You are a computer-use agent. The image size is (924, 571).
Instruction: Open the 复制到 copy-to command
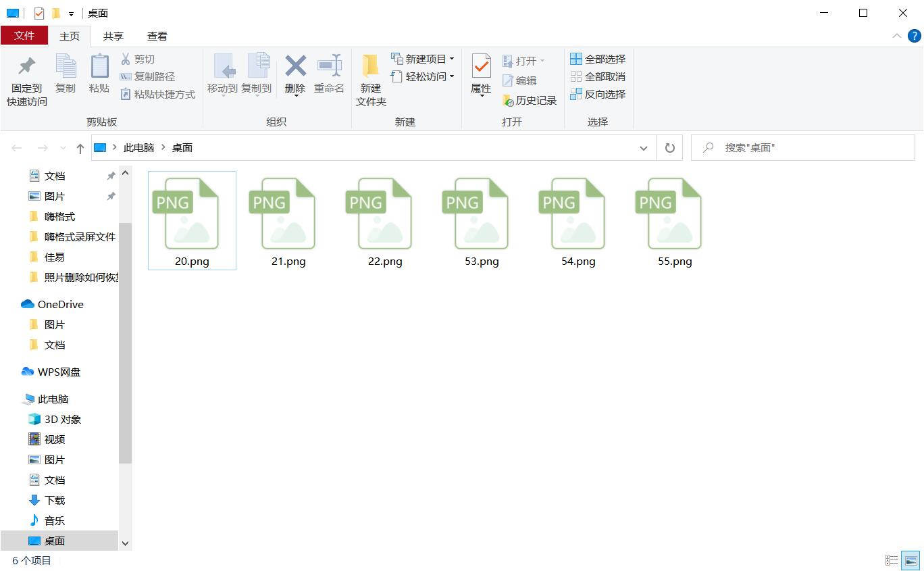257,75
